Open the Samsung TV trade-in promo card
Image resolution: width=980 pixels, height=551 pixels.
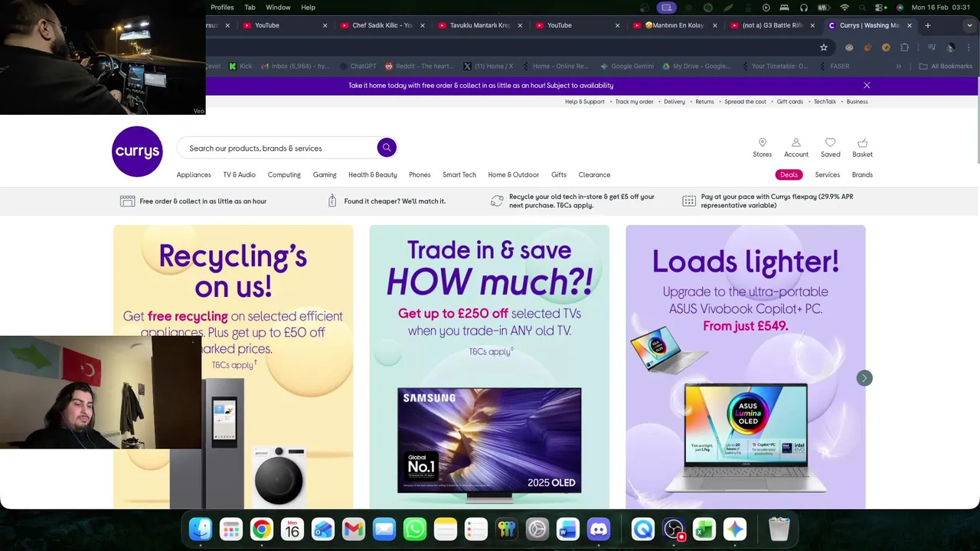pos(489,367)
